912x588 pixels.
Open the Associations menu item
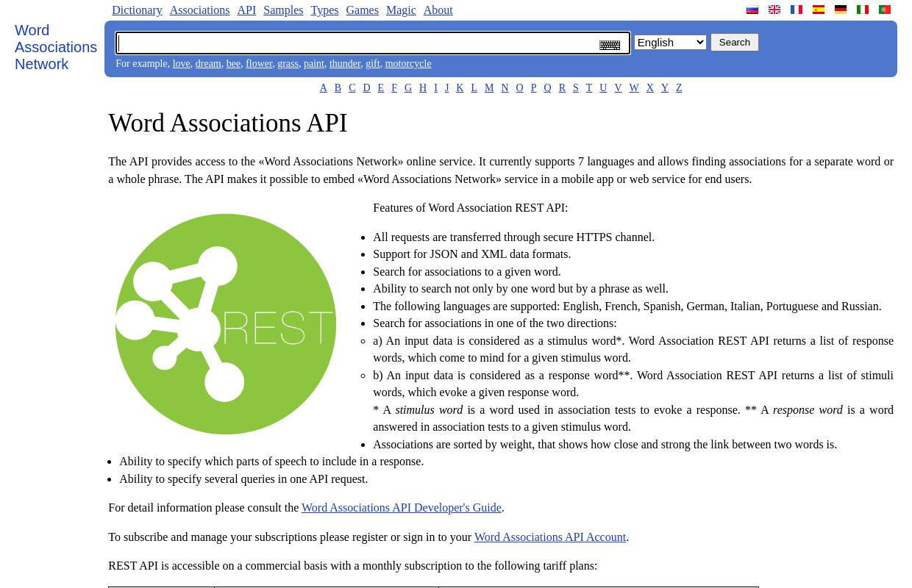pos(199,10)
